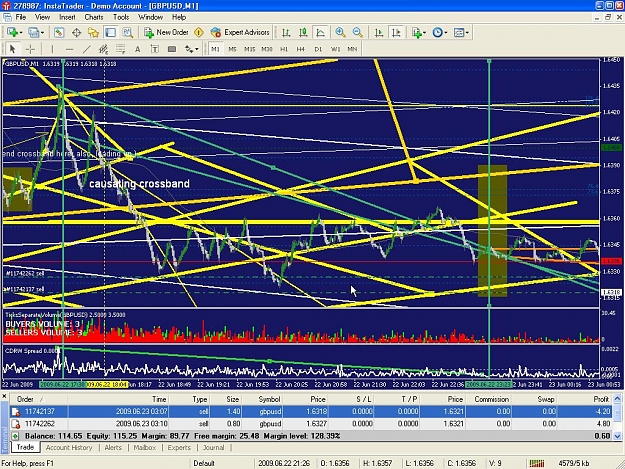Select the Equidistant Channel tool
625x469 pixels.
click(x=103, y=49)
